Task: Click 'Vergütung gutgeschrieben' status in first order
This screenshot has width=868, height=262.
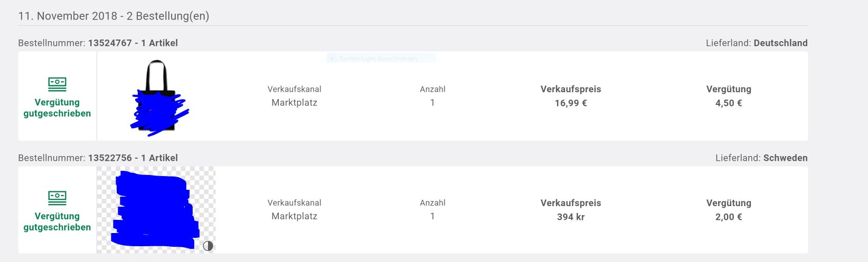Action: (x=57, y=108)
